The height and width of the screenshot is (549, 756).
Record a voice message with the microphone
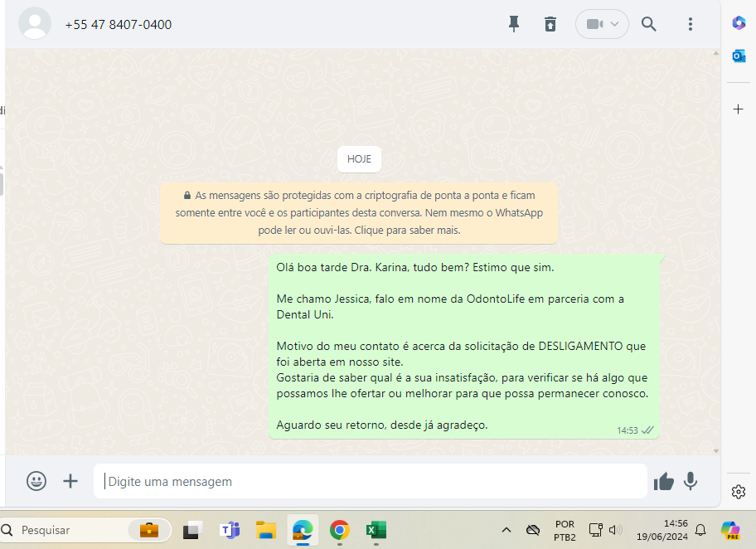click(x=691, y=481)
